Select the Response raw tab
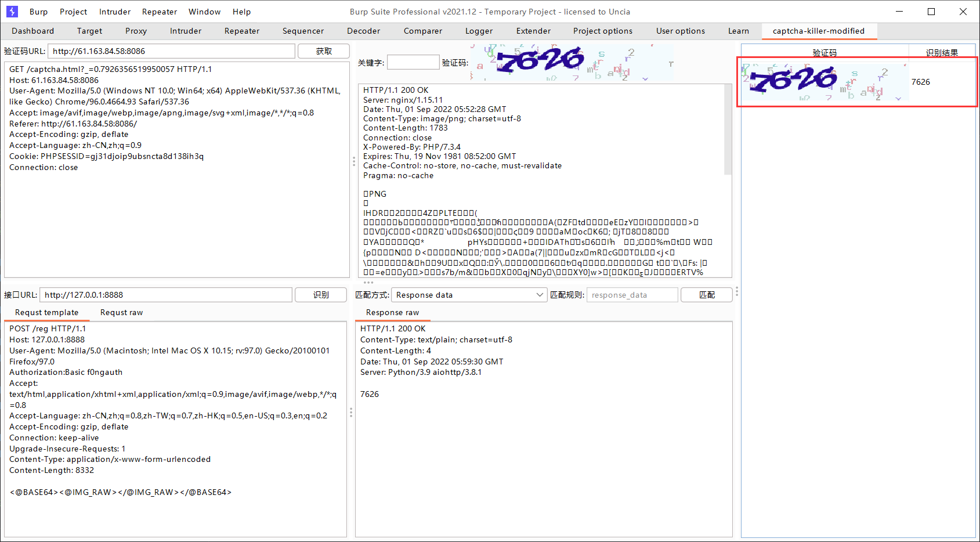980x542 pixels. 392,312
